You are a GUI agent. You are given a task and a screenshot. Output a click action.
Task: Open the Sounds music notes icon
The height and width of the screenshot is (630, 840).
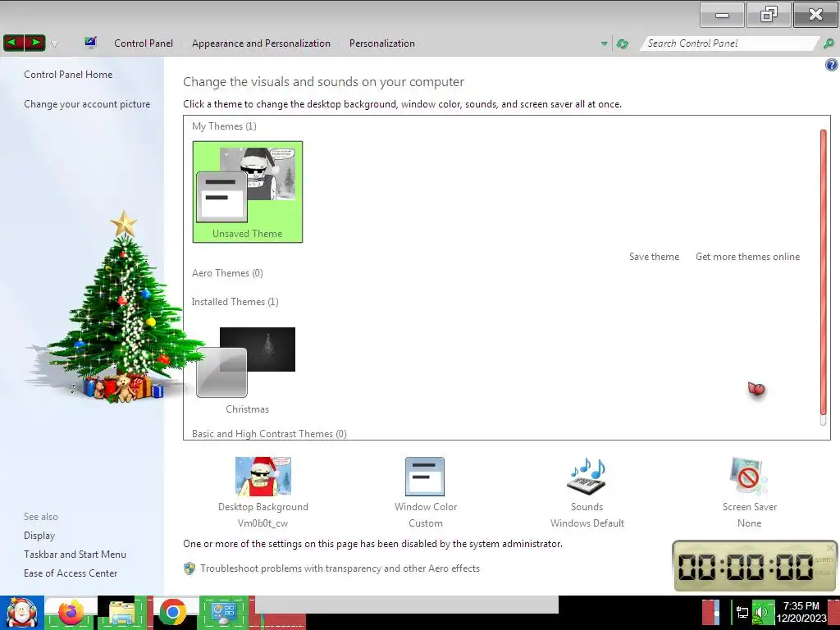pyautogui.click(x=587, y=477)
